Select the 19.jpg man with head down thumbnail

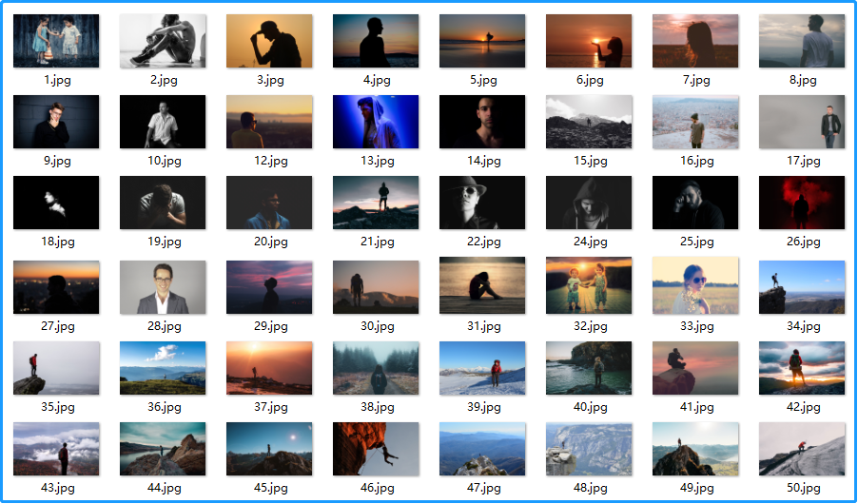[x=163, y=203]
